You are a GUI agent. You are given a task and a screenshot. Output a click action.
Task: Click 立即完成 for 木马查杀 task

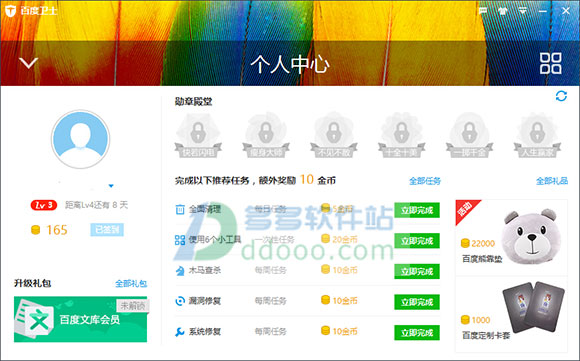coord(417,271)
